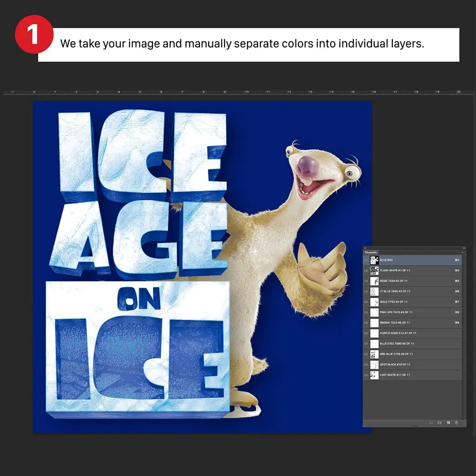Screen dimensions: 476x476
Task: Select the name "FLASH WHITE #1 OF 11"
Action: coord(395,271)
